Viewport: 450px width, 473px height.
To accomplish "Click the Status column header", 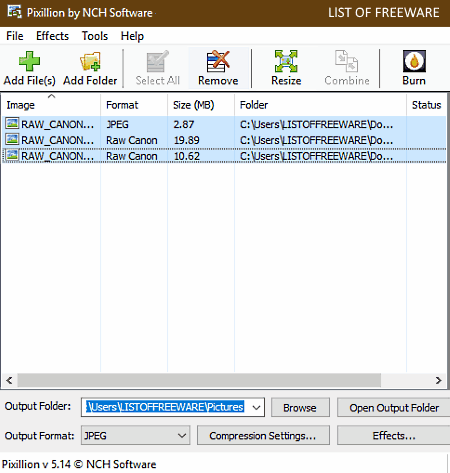I will (x=426, y=105).
